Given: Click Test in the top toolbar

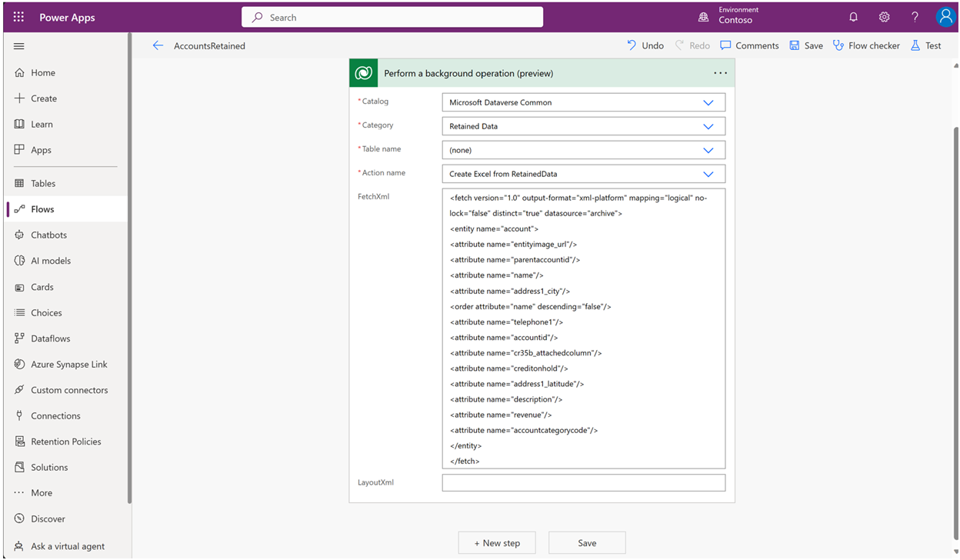Looking at the screenshot, I should 926,45.
